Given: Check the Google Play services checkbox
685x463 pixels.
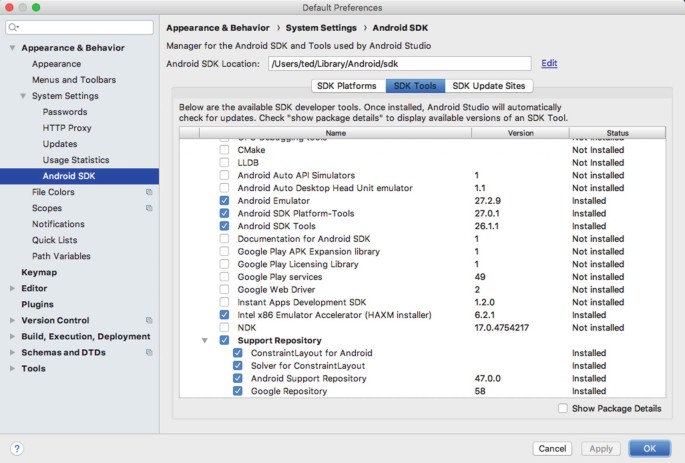Looking at the screenshot, I should coord(224,277).
